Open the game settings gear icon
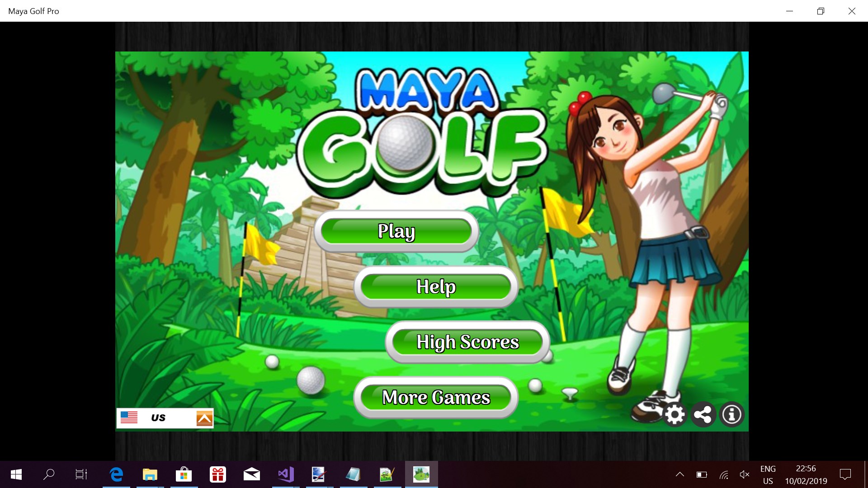The image size is (868, 488). [x=675, y=414]
